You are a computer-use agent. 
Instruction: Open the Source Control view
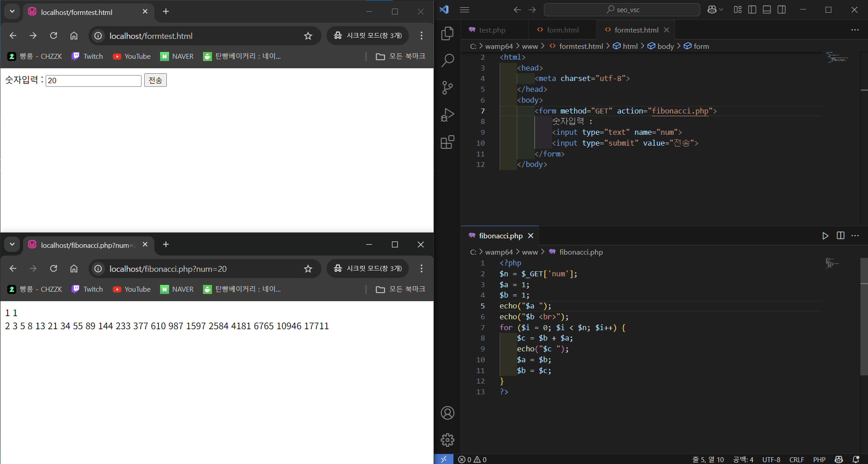pyautogui.click(x=447, y=87)
